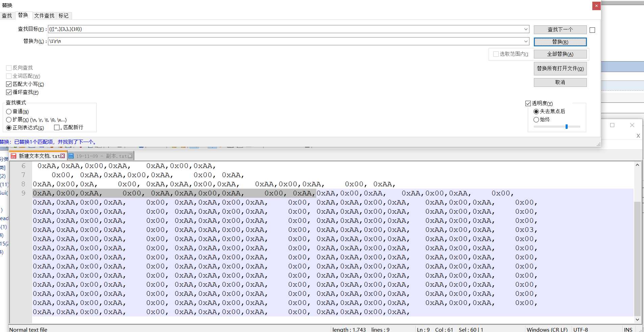Click line number 9 in the margin
The height and width of the screenshot is (332, 644).
(23, 193)
